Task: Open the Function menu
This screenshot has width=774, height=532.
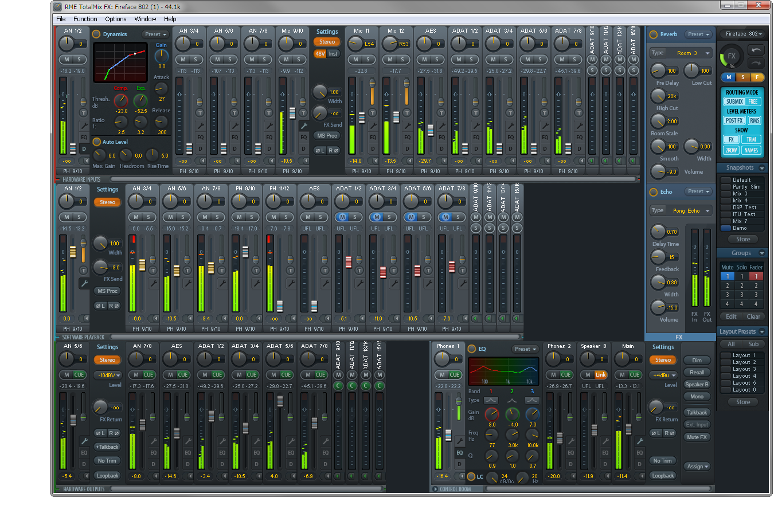Action: (x=85, y=19)
